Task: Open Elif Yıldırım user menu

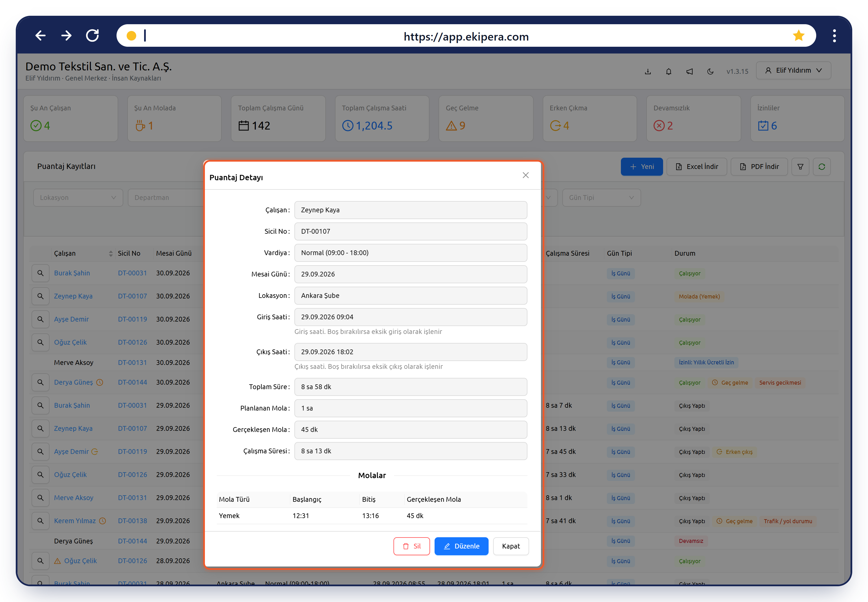Action: point(793,71)
